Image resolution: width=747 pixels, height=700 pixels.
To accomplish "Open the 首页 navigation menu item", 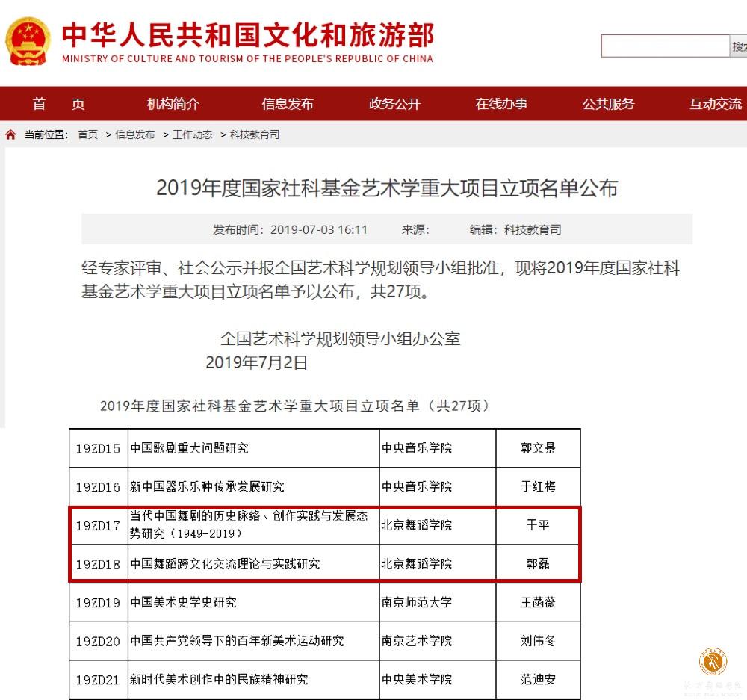I will coord(58,103).
